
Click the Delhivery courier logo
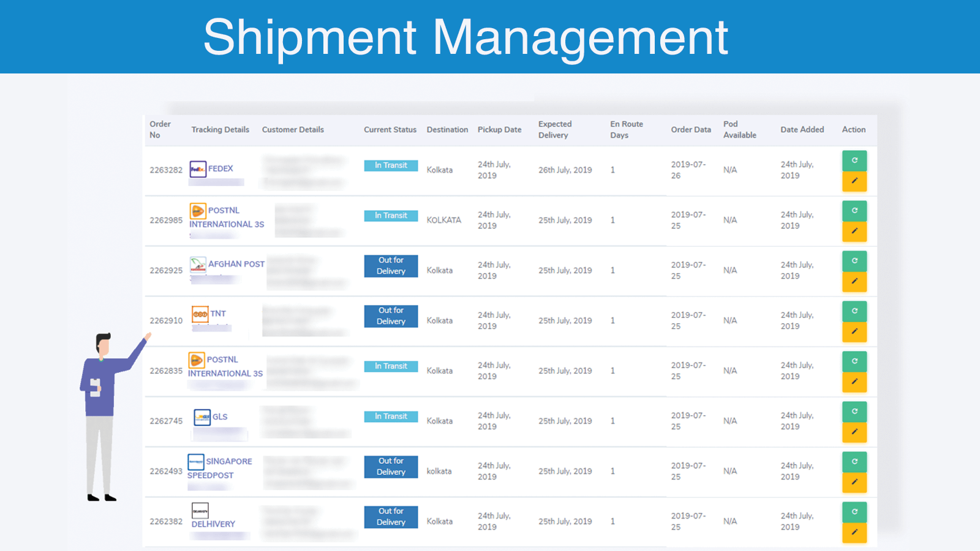tap(200, 511)
